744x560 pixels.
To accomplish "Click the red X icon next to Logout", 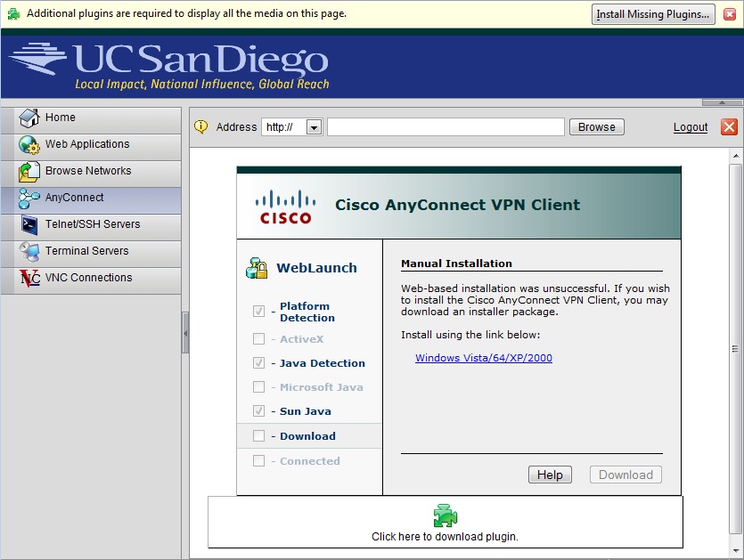I will pos(729,126).
